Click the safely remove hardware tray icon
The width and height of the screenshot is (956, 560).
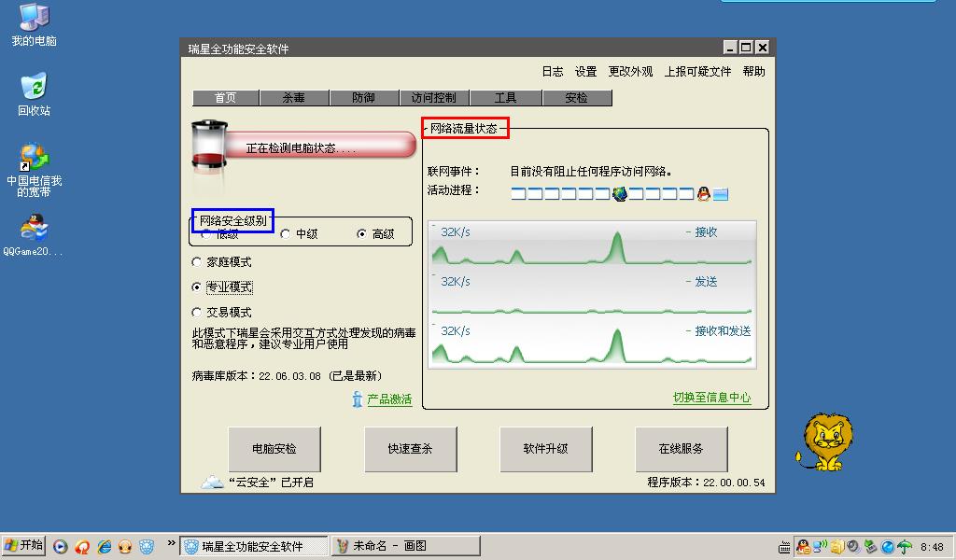(870, 547)
